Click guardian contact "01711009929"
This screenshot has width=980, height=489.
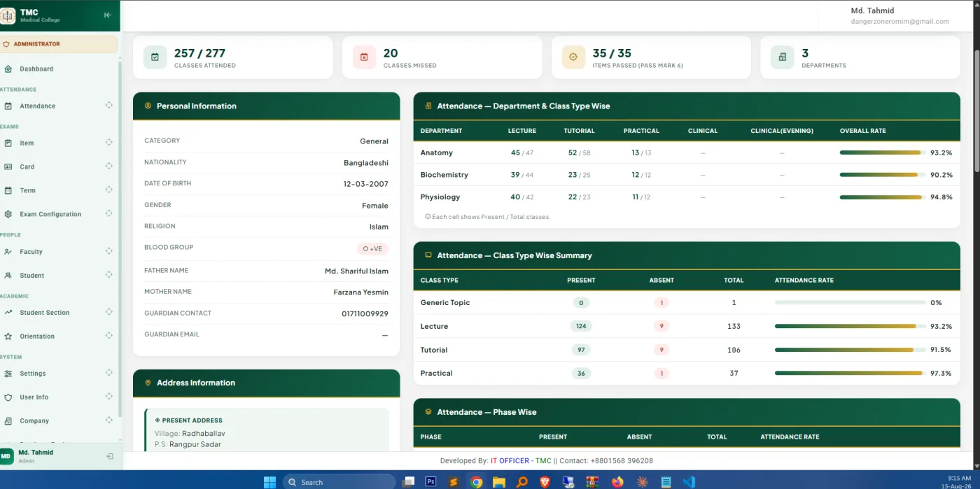365,314
